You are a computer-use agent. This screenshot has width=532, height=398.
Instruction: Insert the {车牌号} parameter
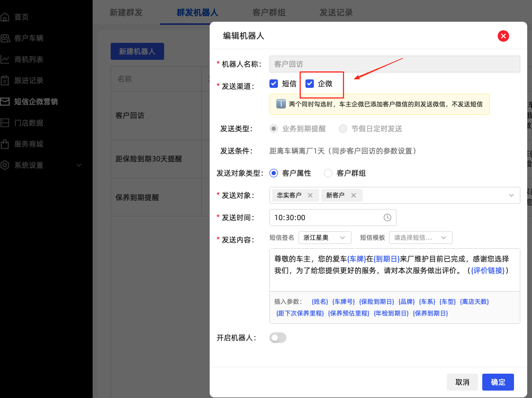pyautogui.click(x=344, y=302)
